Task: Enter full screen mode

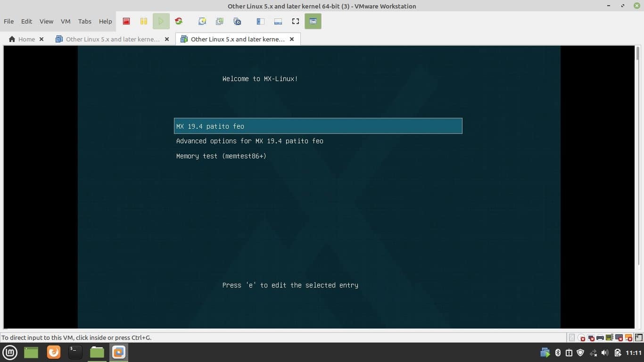Action: [x=296, y=21]
